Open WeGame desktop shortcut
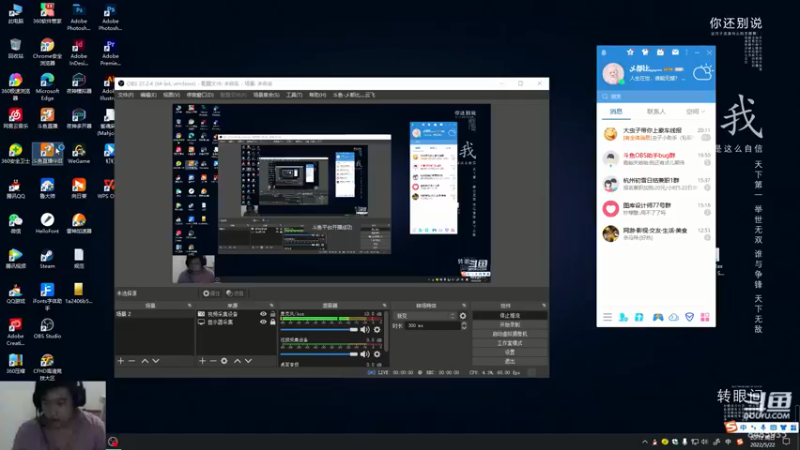This screenshot has height=450, width=800. coord(79,154)
